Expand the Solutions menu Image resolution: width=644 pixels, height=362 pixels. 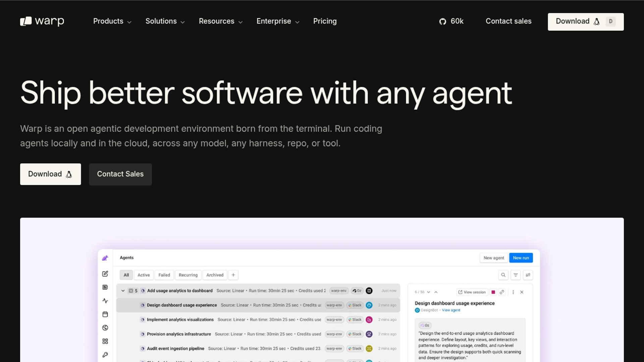click(165, 21)
